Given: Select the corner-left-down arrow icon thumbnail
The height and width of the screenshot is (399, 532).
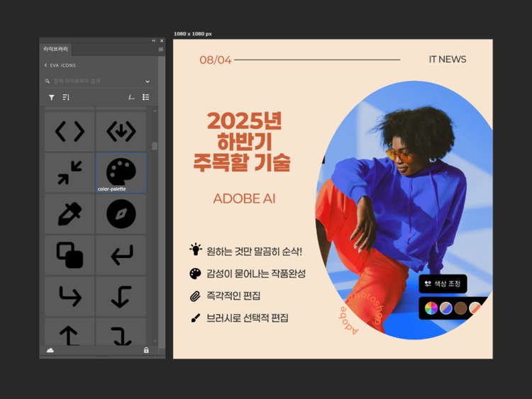Looking at the screenshot, I should pyautogui.click(x=121, y=296).
